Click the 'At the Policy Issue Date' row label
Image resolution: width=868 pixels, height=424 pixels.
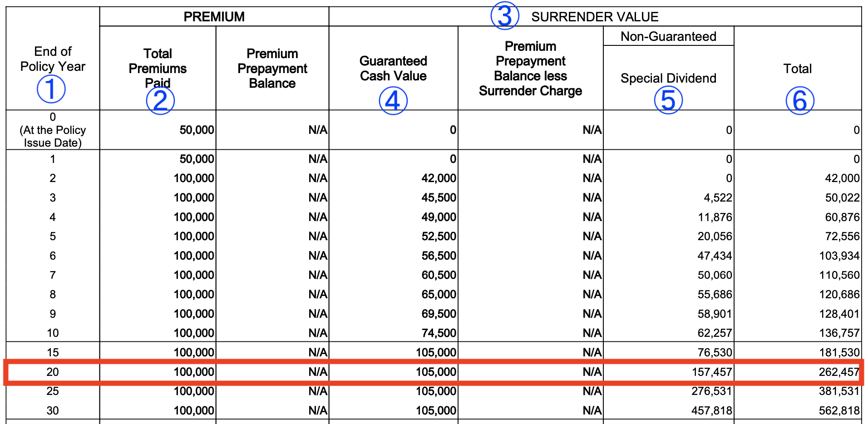pyautogui.click(x=53, y=136)
